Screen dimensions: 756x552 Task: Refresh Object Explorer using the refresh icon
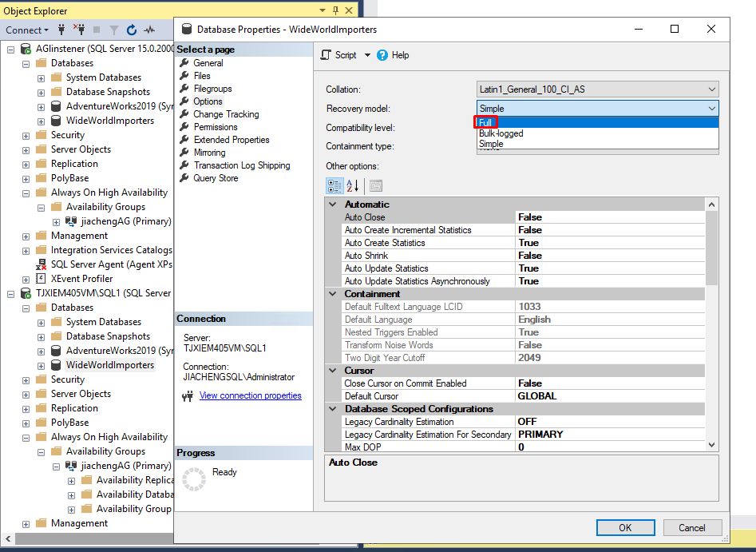[131, 30]
